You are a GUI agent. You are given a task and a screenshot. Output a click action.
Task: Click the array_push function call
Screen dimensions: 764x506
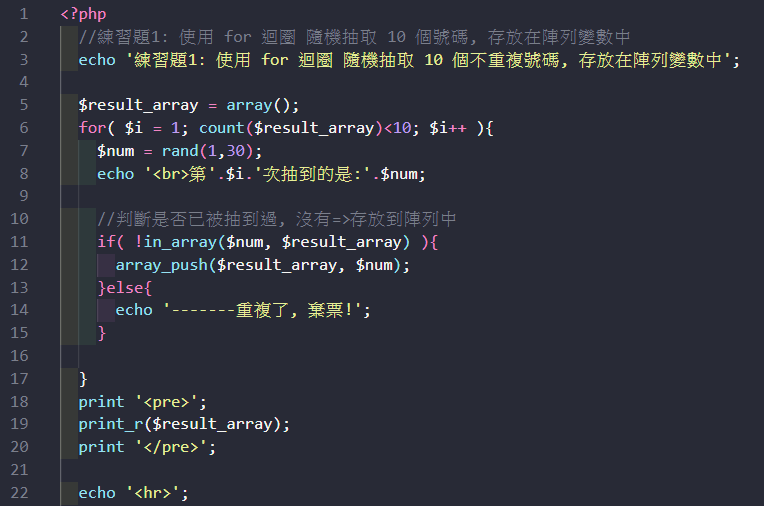click(161, 265)
